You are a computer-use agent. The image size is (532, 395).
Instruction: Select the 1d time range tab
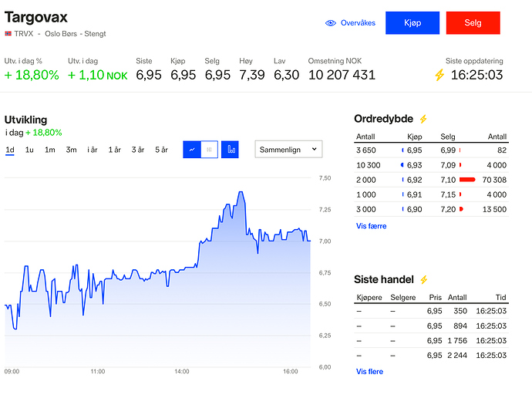coord(10,150)
